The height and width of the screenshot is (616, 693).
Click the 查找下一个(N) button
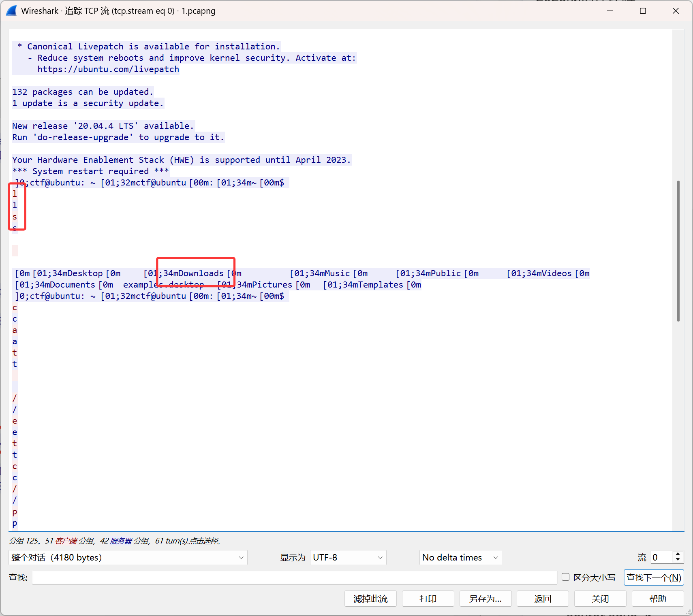tap(654, 578)
